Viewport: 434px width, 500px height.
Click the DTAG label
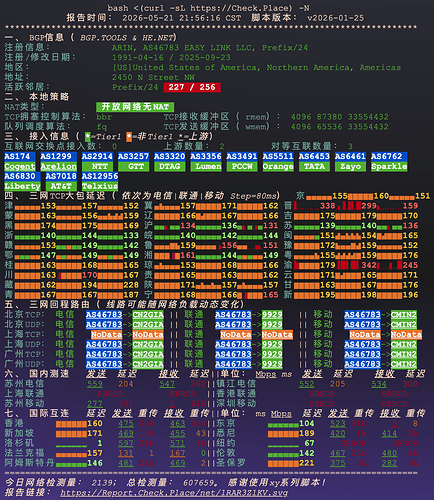[170, 166]
